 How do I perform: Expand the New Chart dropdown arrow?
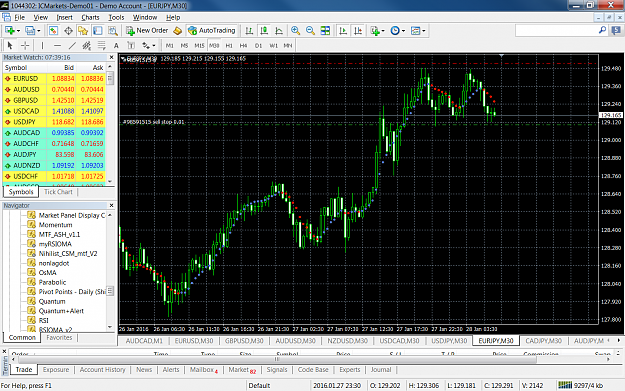[x=18, y=31]
